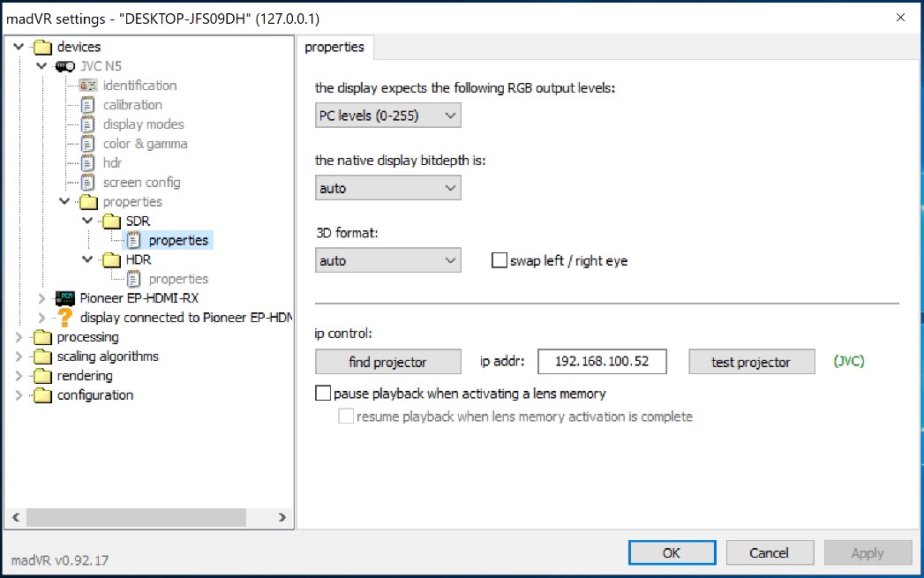Click the tree pane horizontal scrollbar thumb
This screenshot has height=578, width=924.
(136, 517)
